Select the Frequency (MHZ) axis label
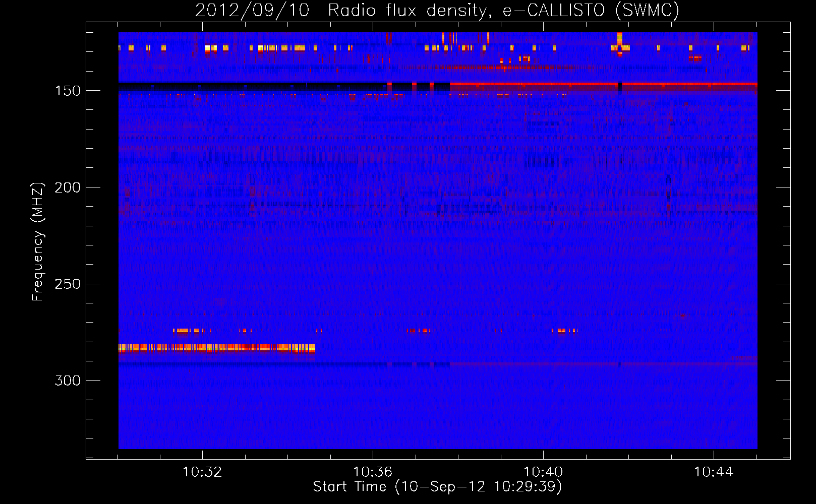Viewport: 816px width, 504px height. pos(38,241)
